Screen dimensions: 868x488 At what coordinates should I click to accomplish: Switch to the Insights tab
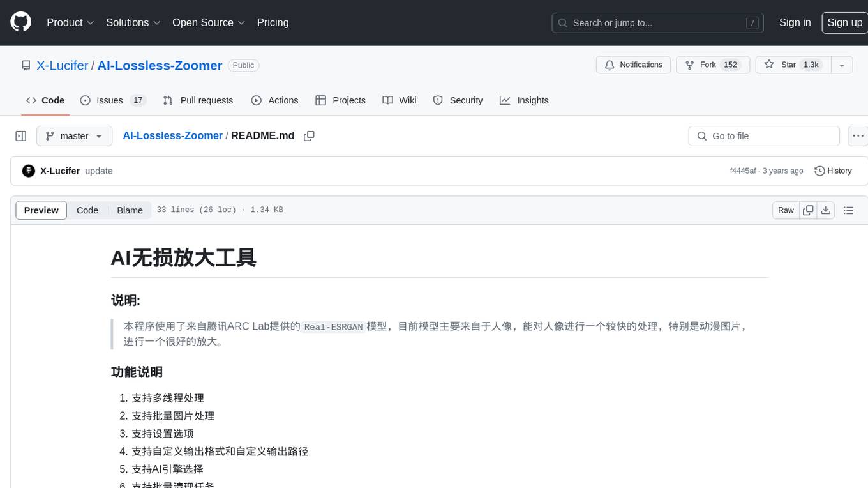524,100
